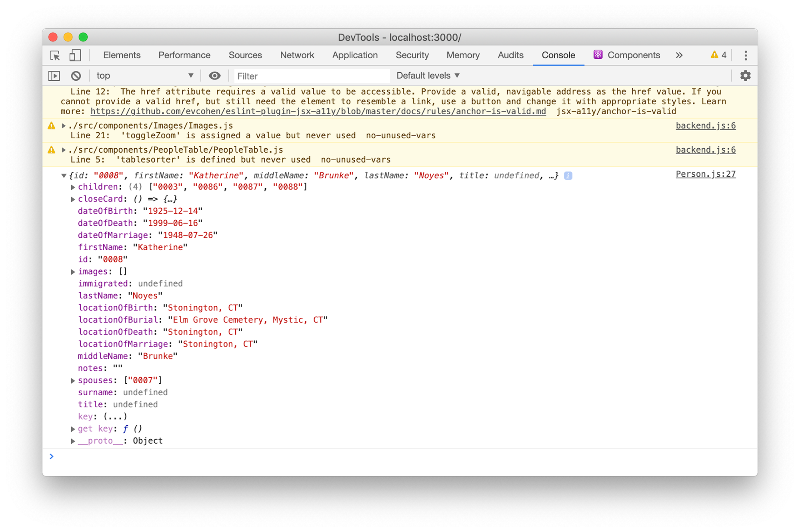800x532 pixels.
Task: Open the Default levels dropdown
Action: 427,76
